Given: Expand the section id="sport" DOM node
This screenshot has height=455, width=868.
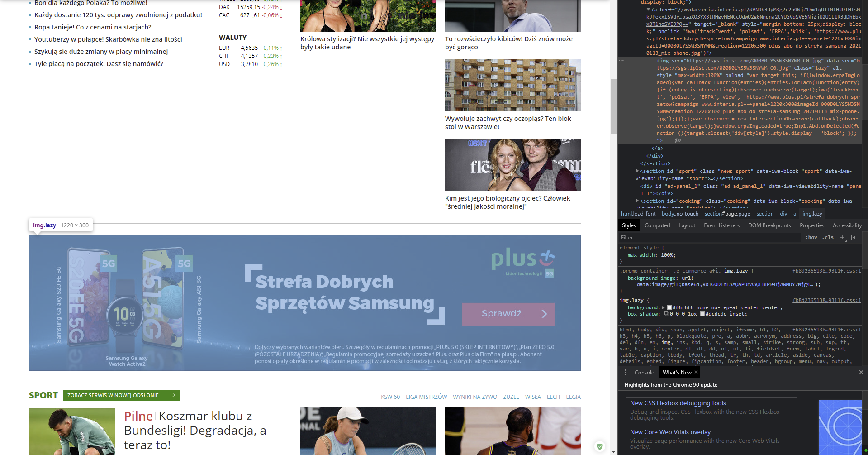Looking at the screenshot, I should click(638, 171).
